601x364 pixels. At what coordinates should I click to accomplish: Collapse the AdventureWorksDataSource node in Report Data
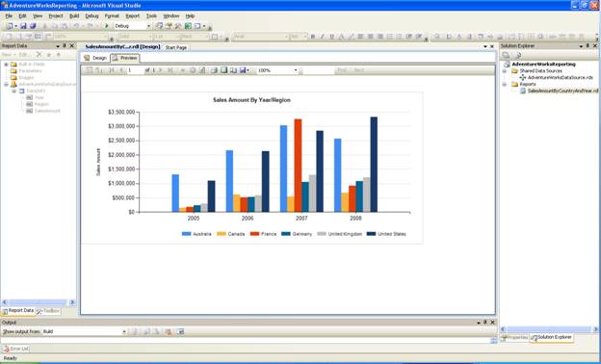(x=6, y=85)
